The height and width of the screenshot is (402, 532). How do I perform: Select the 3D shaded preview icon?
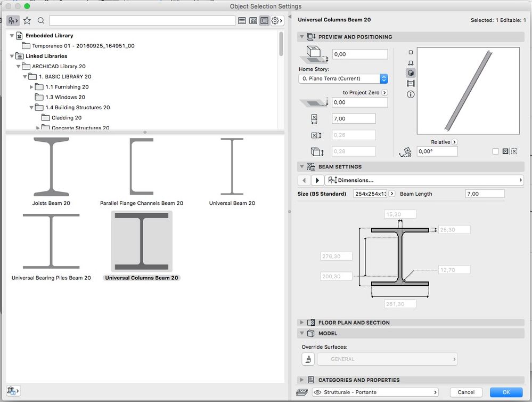[x=411, y=73]
